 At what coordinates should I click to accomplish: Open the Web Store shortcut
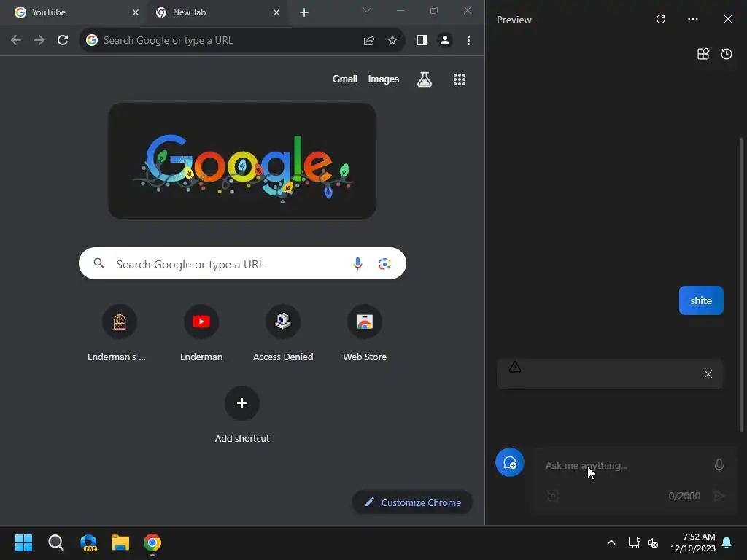tap(365, 333)
